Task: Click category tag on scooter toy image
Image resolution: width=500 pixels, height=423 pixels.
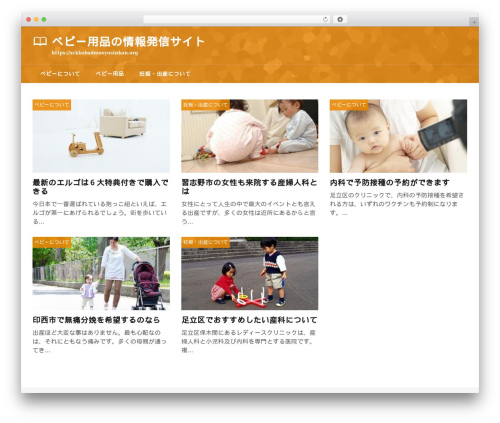Action: click(52, 105)
